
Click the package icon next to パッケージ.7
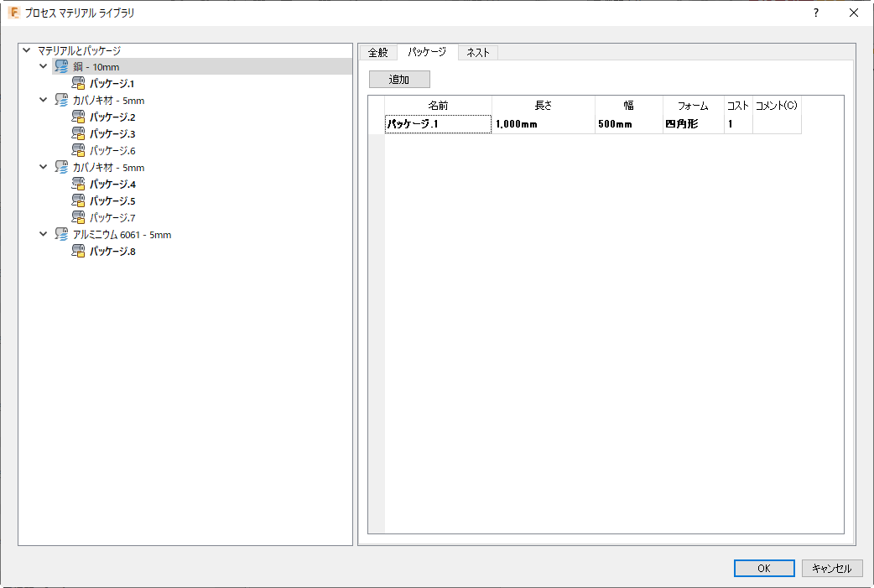point(78,217)
